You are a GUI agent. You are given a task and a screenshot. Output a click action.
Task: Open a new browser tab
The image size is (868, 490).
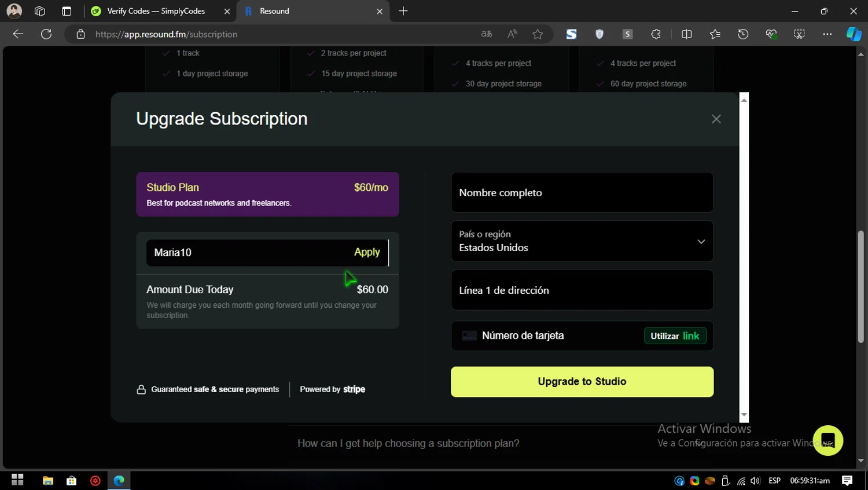[x=403, y=11]
